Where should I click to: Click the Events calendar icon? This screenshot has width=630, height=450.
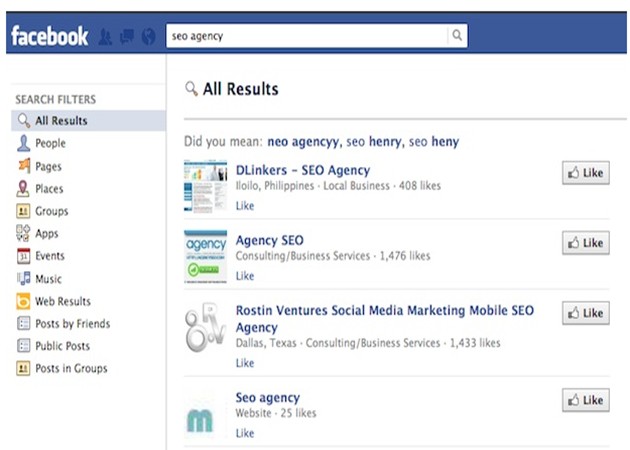tap(23, 256)
